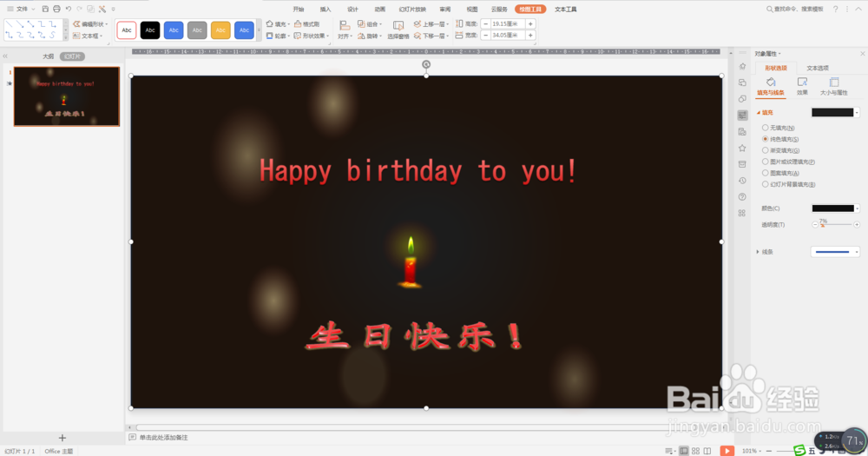Image resolution: width=868 pixels, height=456 pixels.
Task: Switch to normal view icon in status bar
Action: [x=684, y=451]
